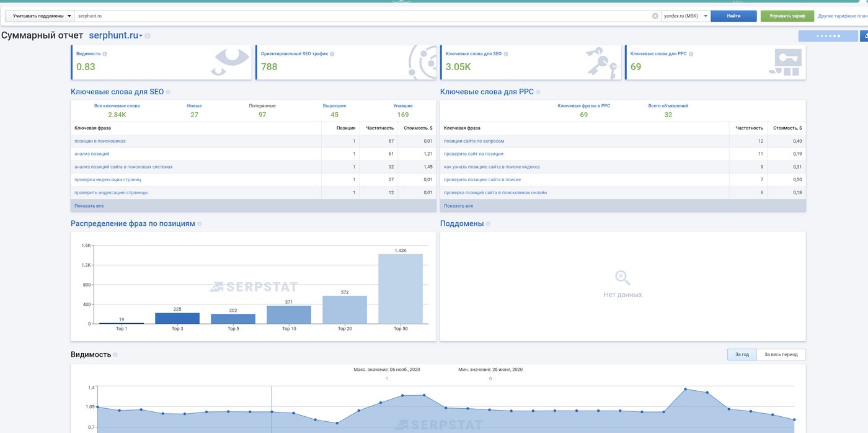This screenshot has height=433, width=868.
Task: Click the info icon next to the 'Видимость' chart heading
Action: (115, 355)
